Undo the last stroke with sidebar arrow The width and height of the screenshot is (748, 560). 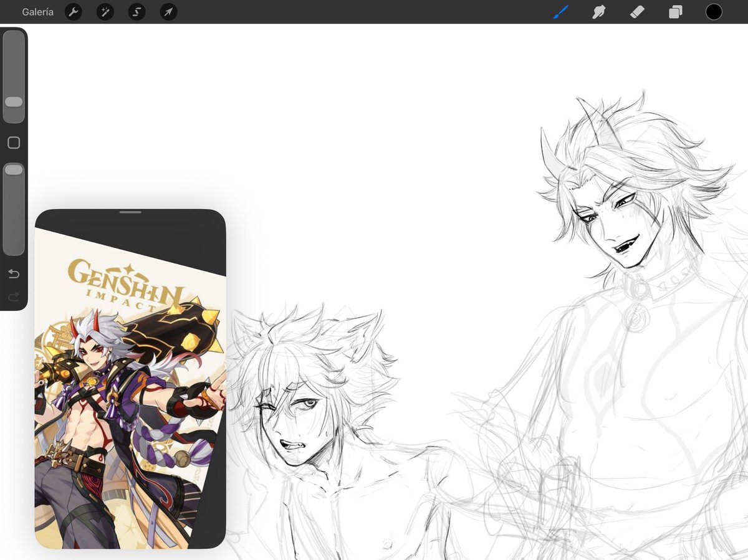14,274
